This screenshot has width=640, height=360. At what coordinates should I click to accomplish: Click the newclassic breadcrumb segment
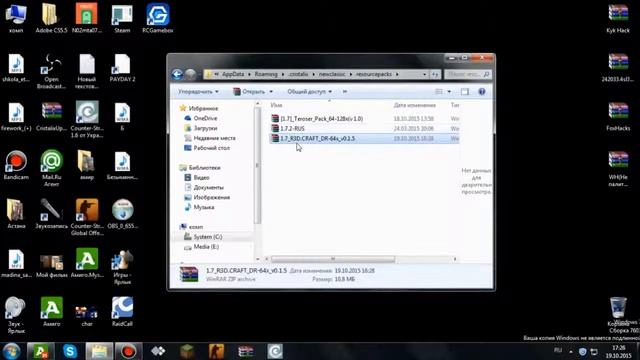[332, 74]
